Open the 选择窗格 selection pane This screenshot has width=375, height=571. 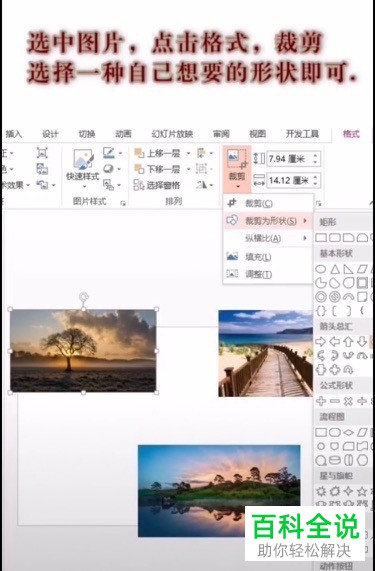(157, 185)
